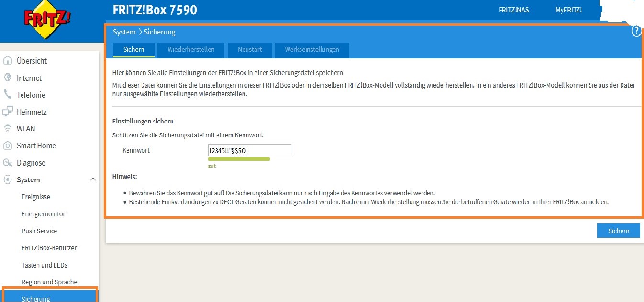Open Smart Home menu in the sidebar
Image resolution: width=644 pixels, height=302 pixels.
(x=36, y=145)
